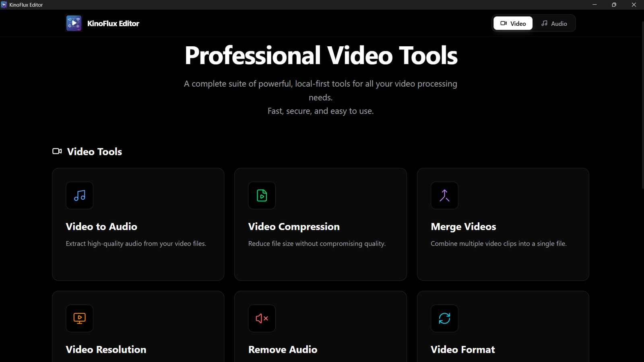Open the Video to Audio title
Viewport: 644px width, 362px height.
pyautogui.click(x=101, y=227)
